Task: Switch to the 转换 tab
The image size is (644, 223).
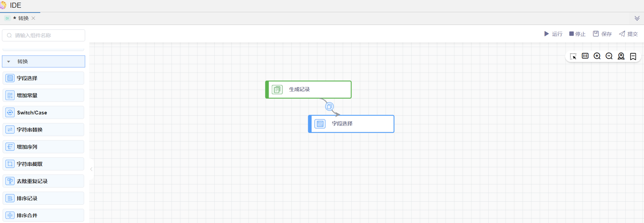Action: (23, 18)
